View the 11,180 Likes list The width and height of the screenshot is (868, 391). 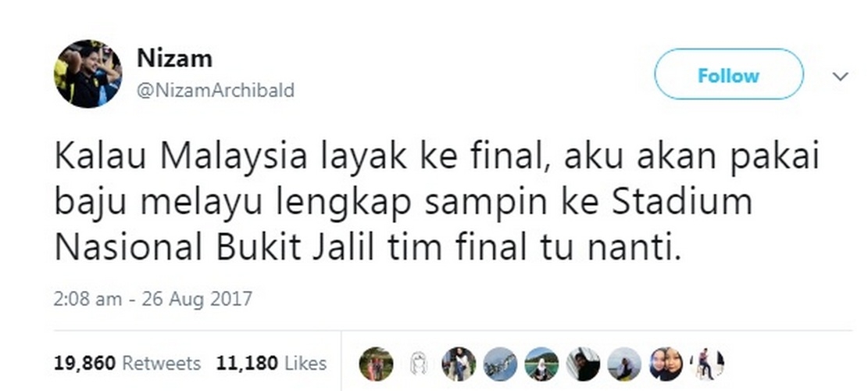(x=271, y=364)
